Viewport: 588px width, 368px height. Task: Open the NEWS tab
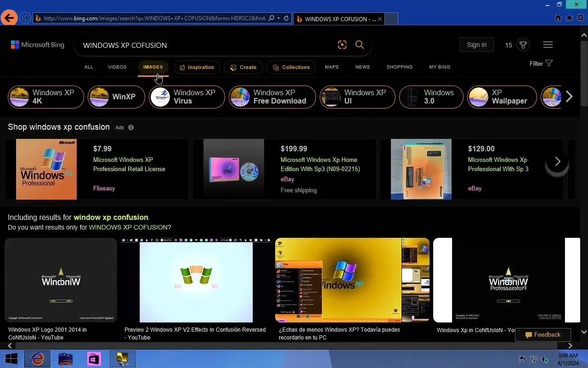[362, 67]
